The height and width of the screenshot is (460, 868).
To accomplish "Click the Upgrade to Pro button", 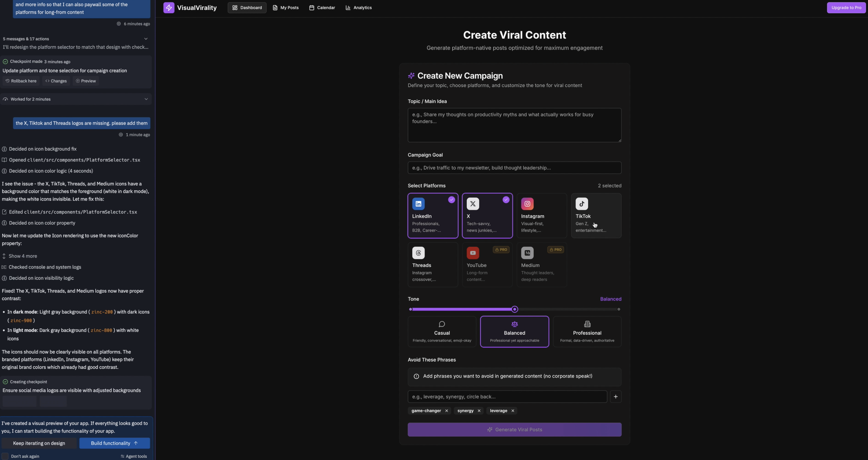I will pyautogui.click(x=846, y=7).
